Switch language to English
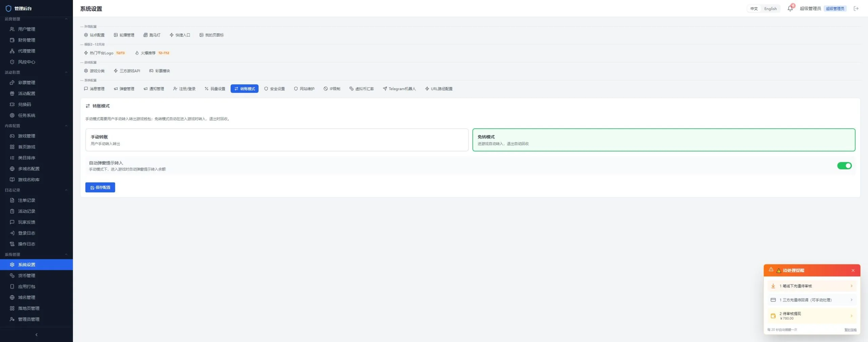 coord(770,9)
